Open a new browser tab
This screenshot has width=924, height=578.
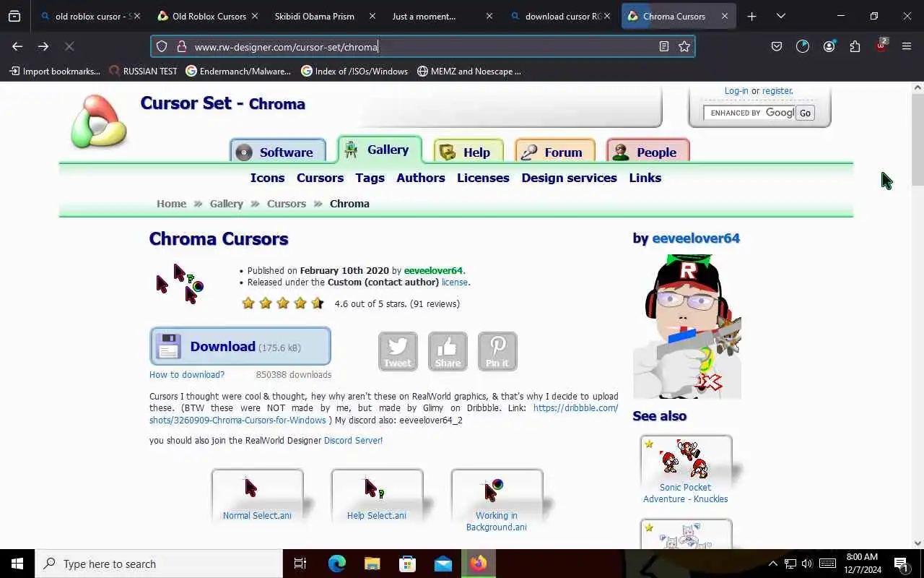pyautogui.click(x=751, y=16)
